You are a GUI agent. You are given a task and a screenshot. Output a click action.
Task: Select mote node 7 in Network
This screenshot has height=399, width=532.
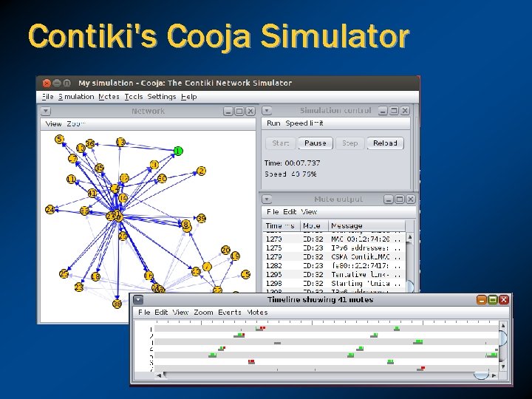(207, 267)
